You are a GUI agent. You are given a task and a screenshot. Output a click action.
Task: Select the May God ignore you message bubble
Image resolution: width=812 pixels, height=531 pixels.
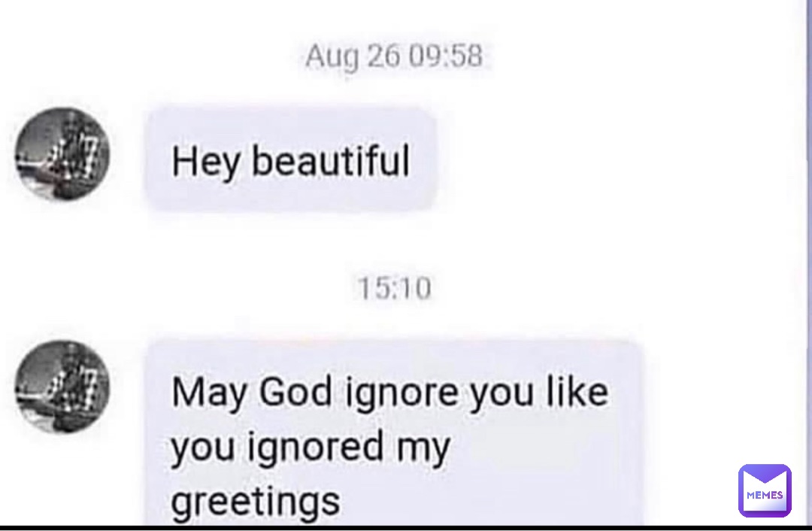(394, 433)
